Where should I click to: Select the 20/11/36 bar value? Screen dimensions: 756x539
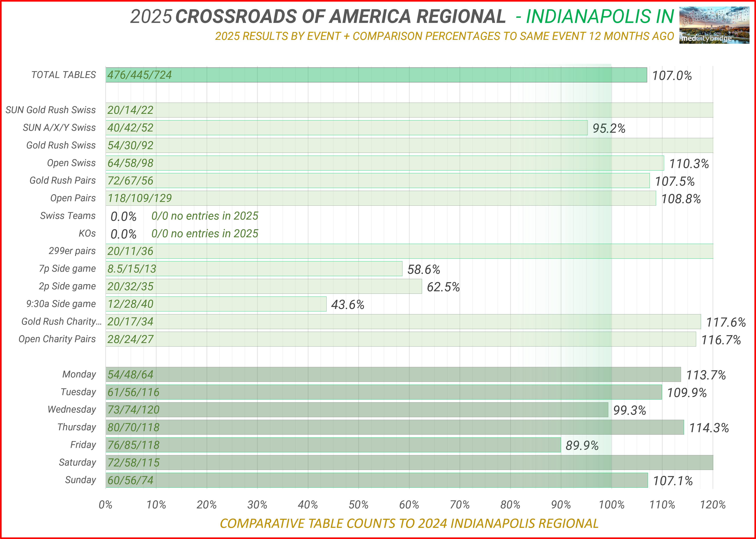(x=130, y=251)
